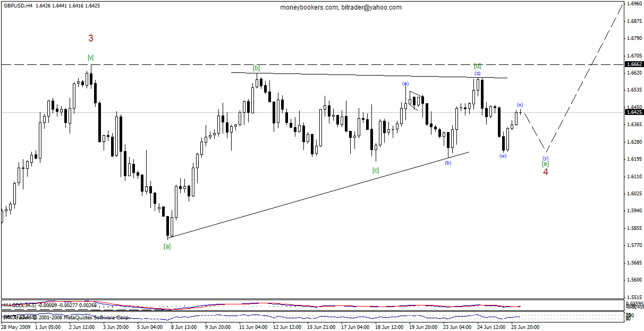This screenshot has height=331, width=644.
Task: Select the [d] wave label
Action: (x=477, y=67)
